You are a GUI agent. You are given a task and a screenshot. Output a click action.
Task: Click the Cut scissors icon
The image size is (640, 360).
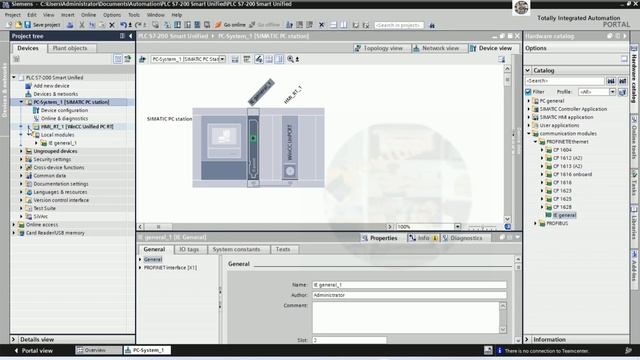coord(82,25)
